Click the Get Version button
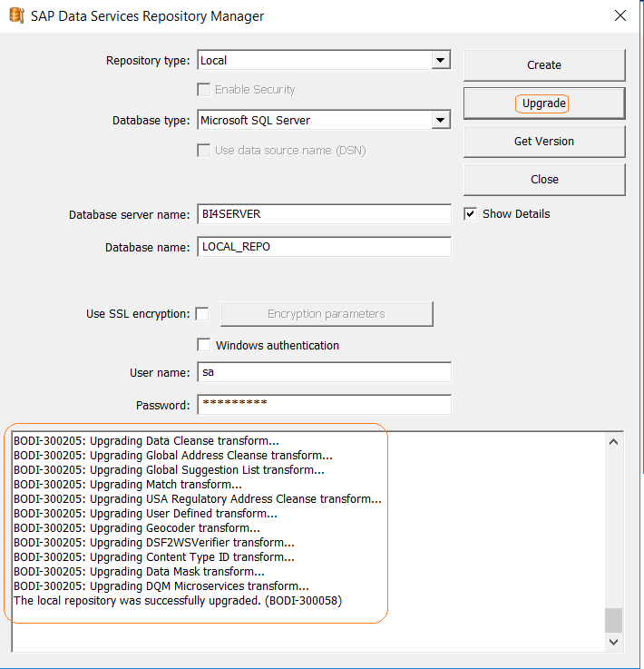Viewport: 644px width, 669px height. (544, 142)
